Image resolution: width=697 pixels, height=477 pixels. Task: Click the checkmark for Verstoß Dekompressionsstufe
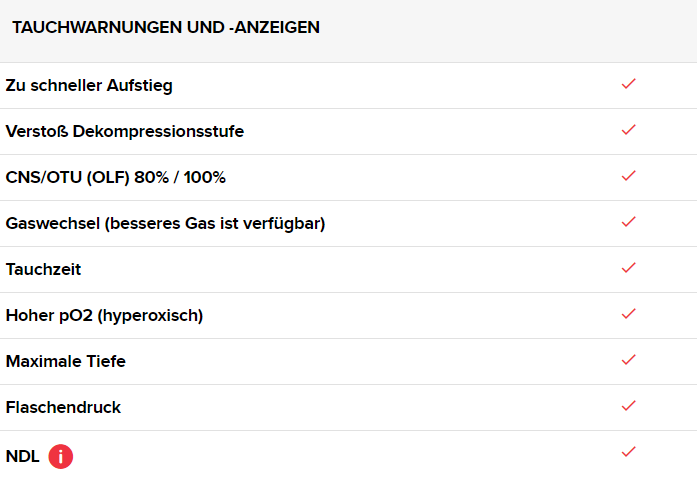[x=628, y=130]
